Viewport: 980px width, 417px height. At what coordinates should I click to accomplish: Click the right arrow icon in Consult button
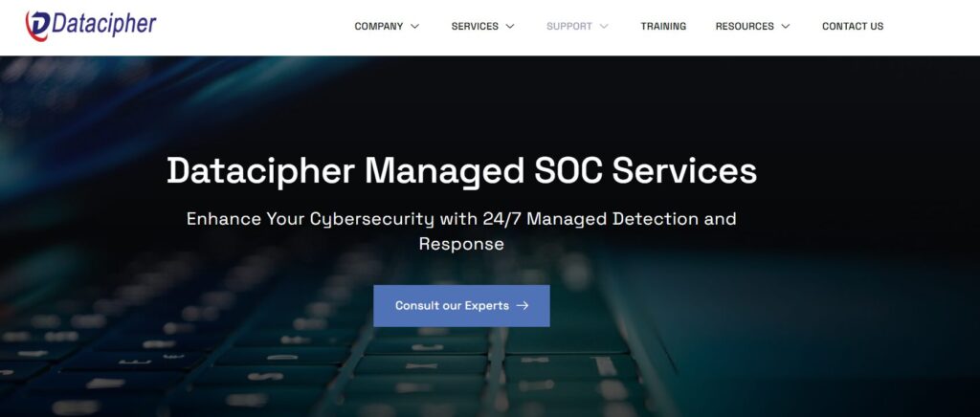(x=523, y=306)
